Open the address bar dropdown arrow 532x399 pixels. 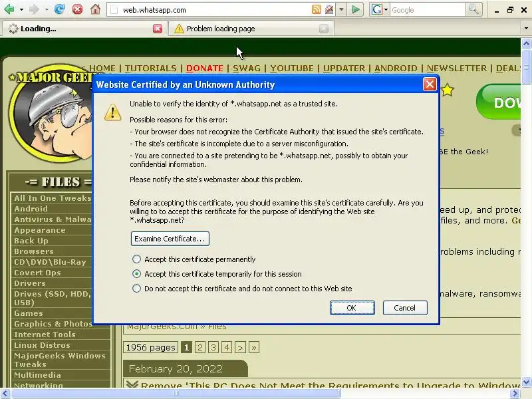[342, 9]
